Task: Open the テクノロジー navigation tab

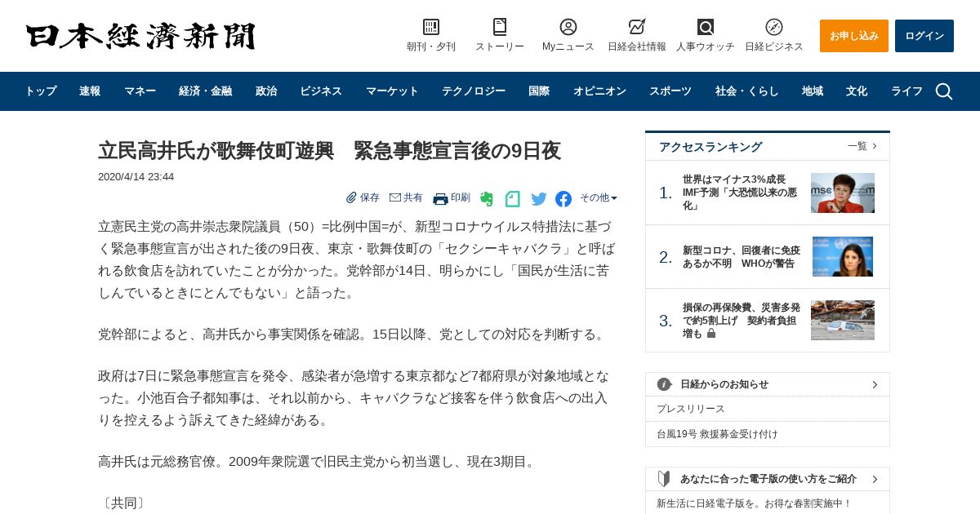Action: [474, 91]
